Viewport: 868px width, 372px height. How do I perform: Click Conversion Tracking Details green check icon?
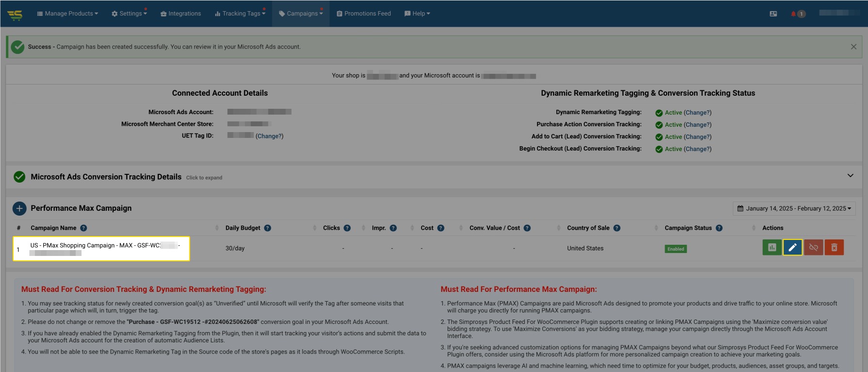coord(19,177)
